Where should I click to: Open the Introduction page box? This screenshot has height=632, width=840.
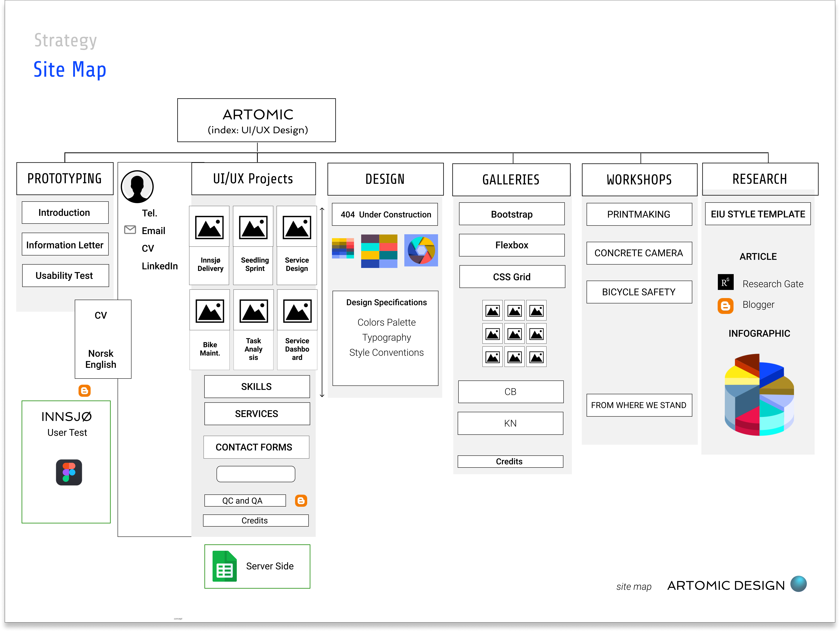[65, 213]
